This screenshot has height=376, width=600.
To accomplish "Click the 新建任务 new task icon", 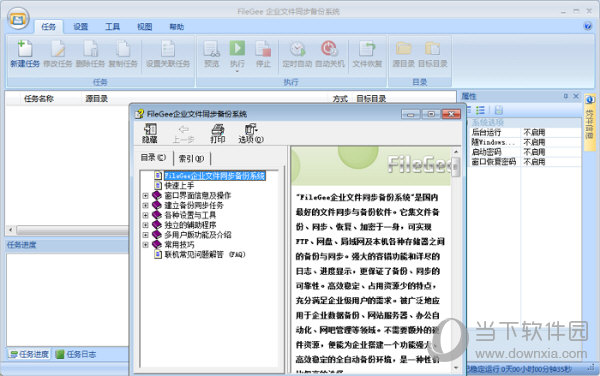I will pos(25,50).
